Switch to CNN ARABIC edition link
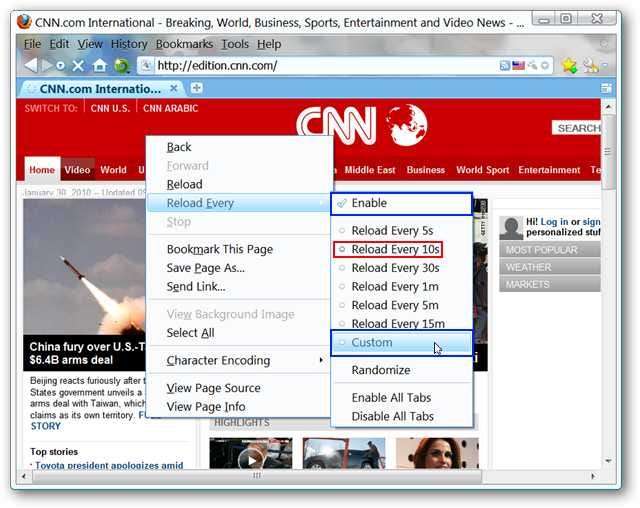Screen dimensions: 640x508 pyautogui.click(x=171, y=108)
